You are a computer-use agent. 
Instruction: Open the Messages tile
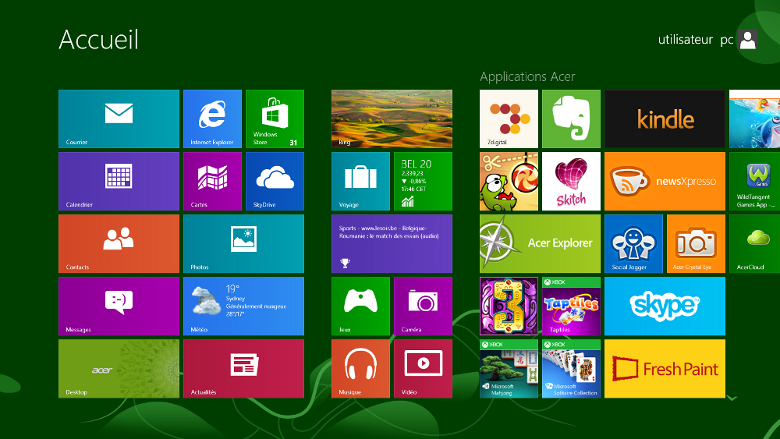118,306
